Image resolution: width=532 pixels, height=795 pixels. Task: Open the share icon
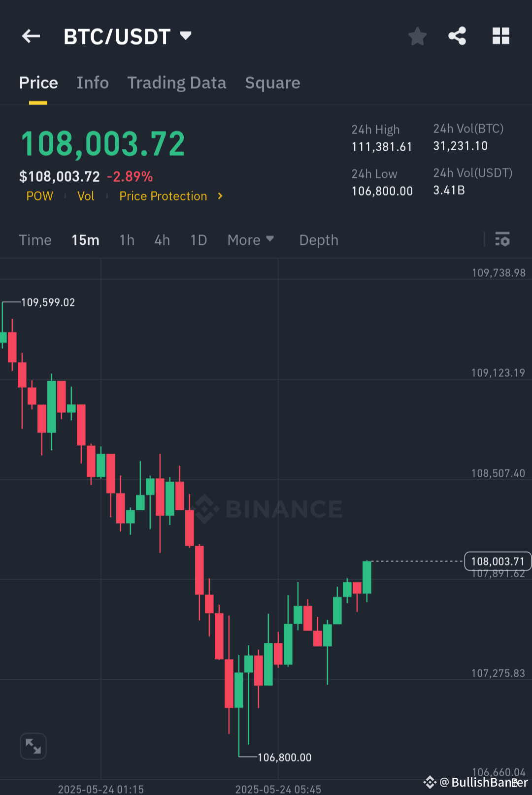click(457, 36)
